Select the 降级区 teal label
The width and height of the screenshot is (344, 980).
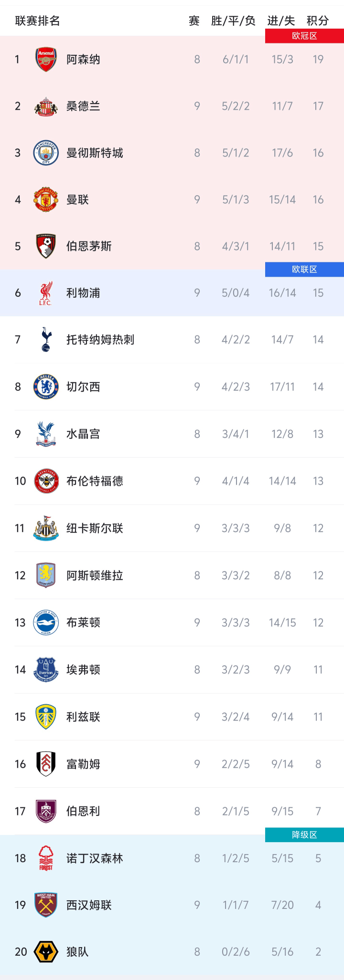pyautogui.click(x=304, y=835)
